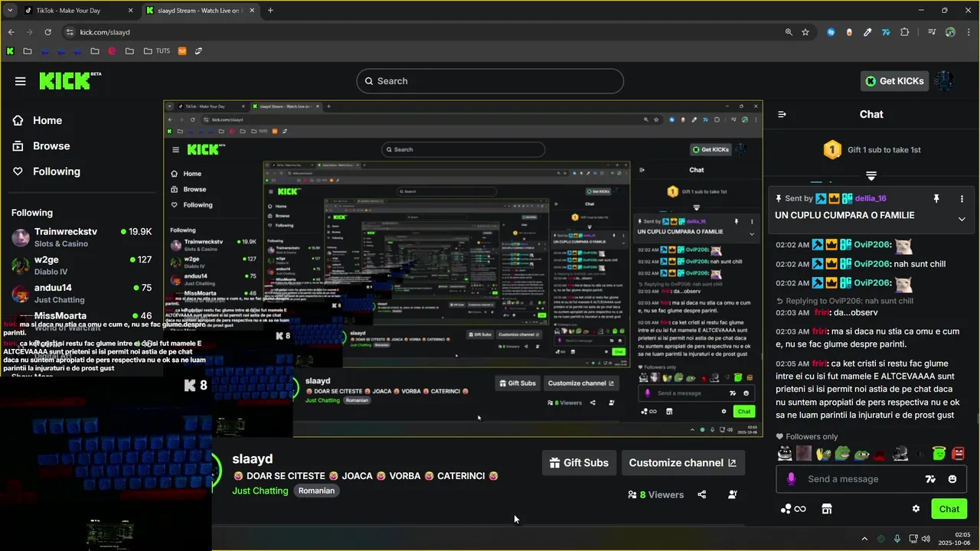
Task: Expand the leaderboard chevron below gift banner
Action: coord(871,176)
